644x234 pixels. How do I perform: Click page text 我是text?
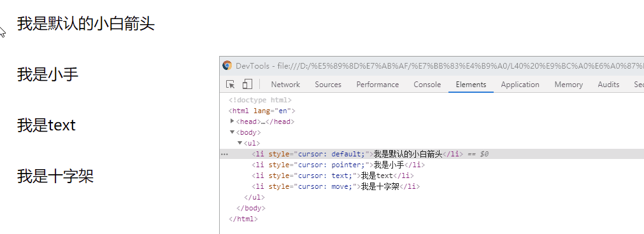coord(47,125)
